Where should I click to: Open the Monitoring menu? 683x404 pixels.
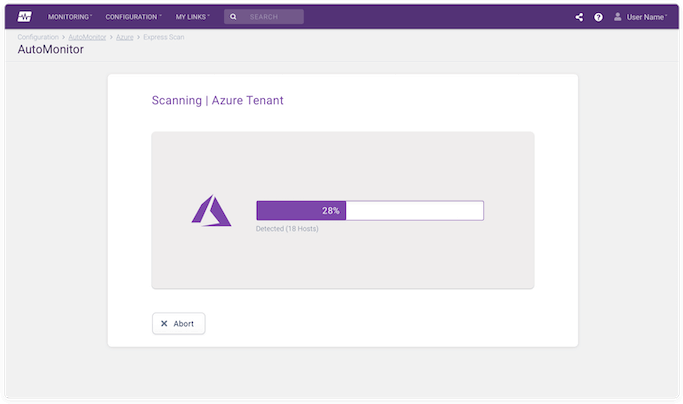[70, 17]
